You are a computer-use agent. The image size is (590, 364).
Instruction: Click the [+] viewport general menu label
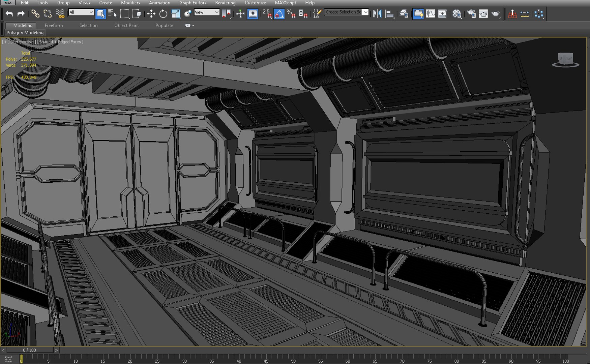tap(6, 42)
